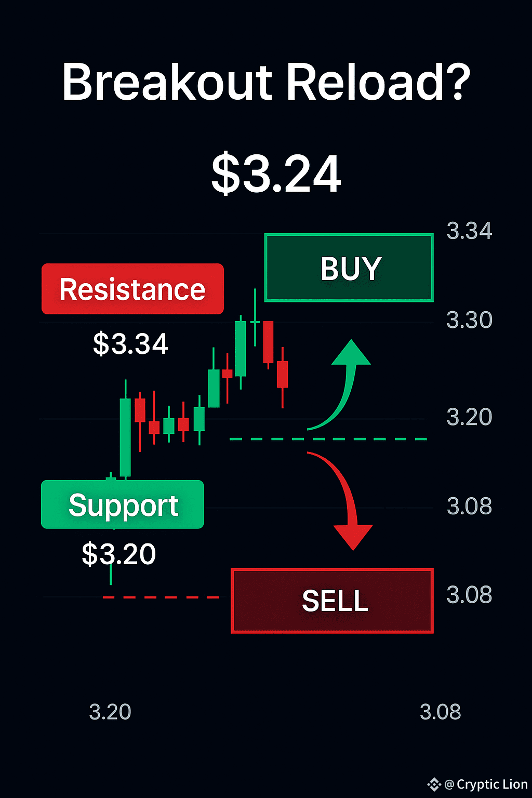Select the last red candlestick
Viewport: 532px width, 798px height.
pyautogui.click(x=282, y=377)
